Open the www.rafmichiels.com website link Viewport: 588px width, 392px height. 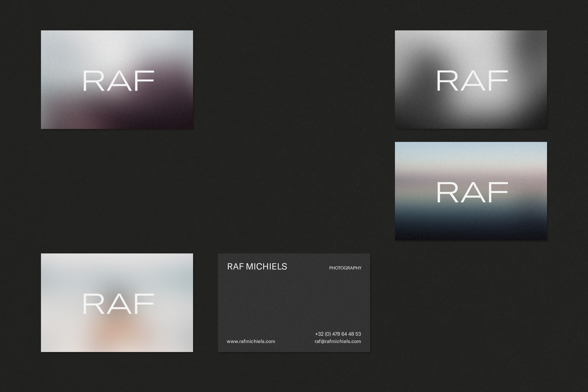pyautogui.click(x=251, y=341)
